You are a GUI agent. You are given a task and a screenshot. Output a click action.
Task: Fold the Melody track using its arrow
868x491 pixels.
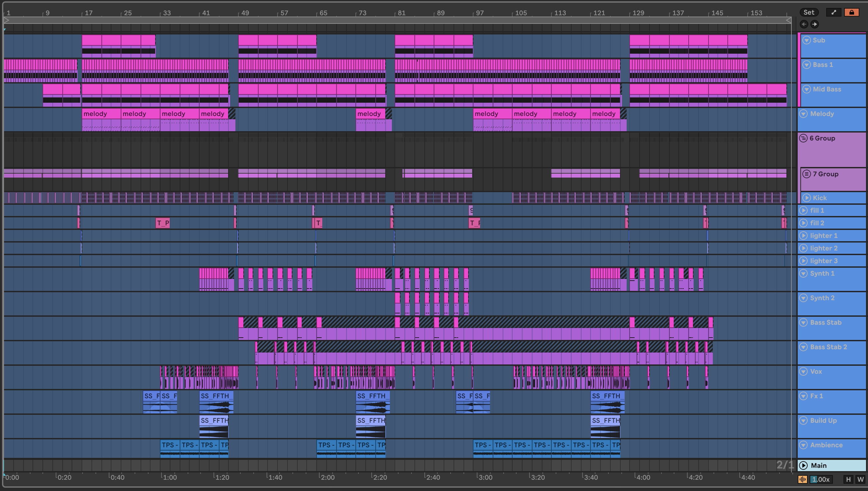(804, 114)
